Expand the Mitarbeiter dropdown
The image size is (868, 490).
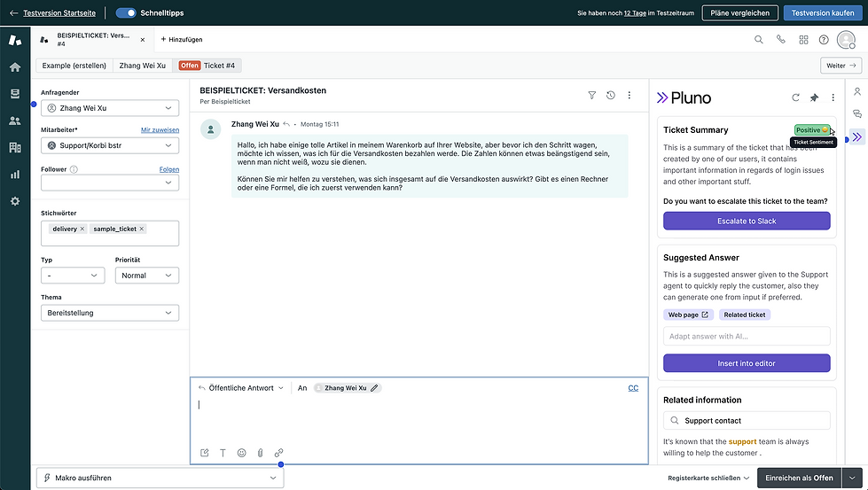tap(110, 145)
